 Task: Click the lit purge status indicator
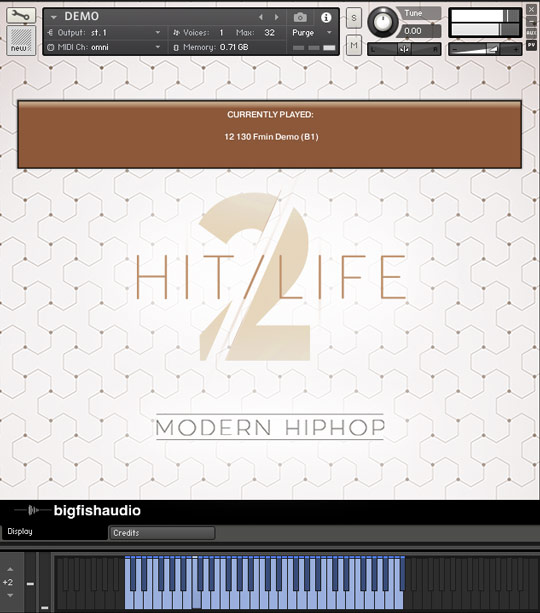coord(329,48)
